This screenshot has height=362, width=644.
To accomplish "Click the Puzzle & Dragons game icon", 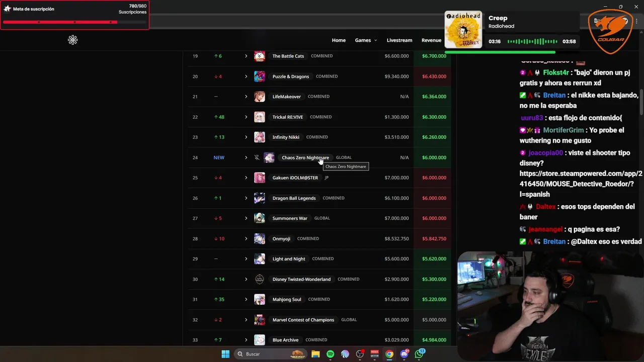I will click(x=260, y=76).
